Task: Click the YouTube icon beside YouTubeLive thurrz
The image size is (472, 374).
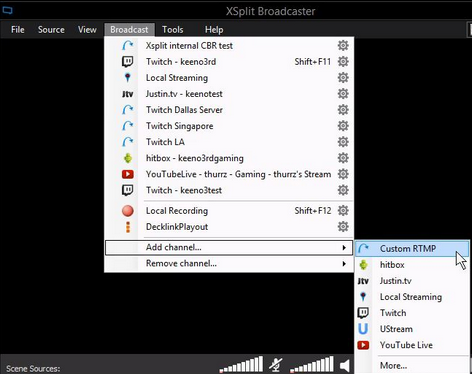Action: coord(128,174)
